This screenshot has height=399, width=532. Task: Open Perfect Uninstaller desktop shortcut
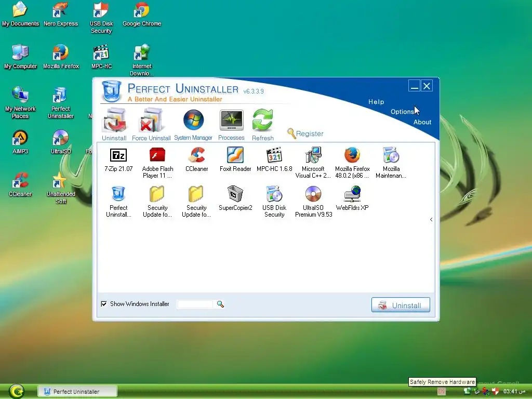[61, 103]
